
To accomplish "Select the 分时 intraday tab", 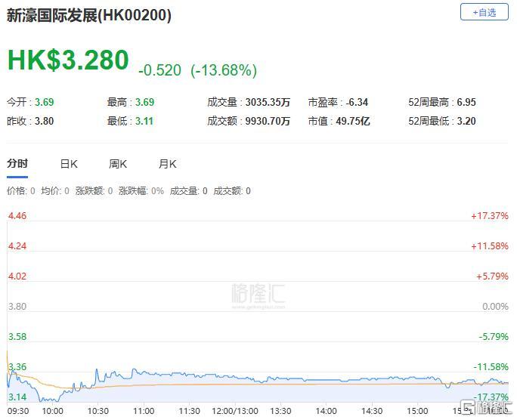I will [x=17, y=163].
